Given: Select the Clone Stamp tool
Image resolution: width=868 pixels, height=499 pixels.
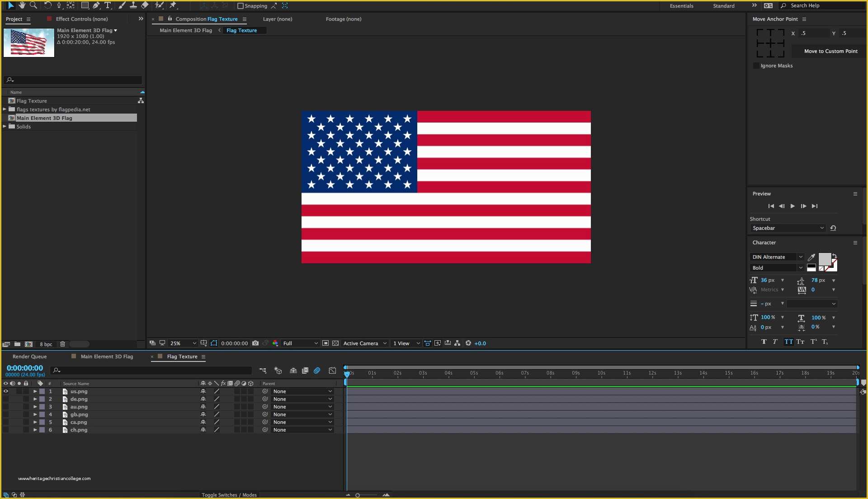Looking at the screenshot, I should 133,6.
